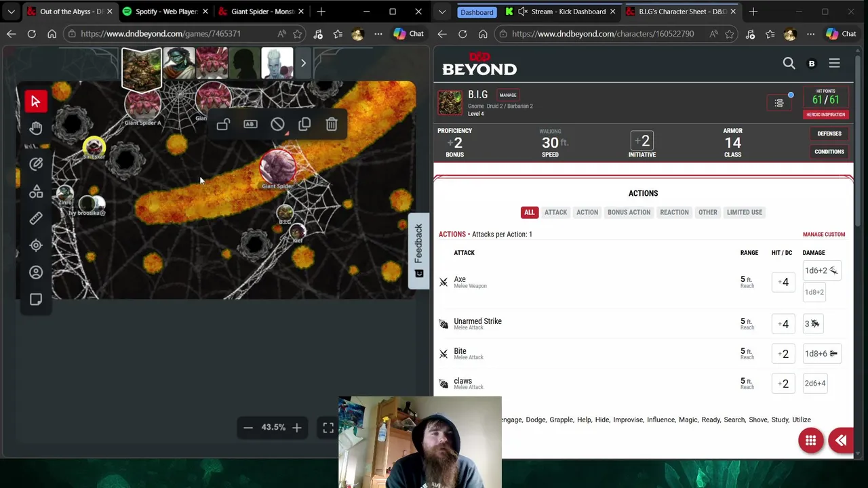Zoom out the map with minus button
The width and height of the screenshot is (868, 488).
click(x=248, y=427)
